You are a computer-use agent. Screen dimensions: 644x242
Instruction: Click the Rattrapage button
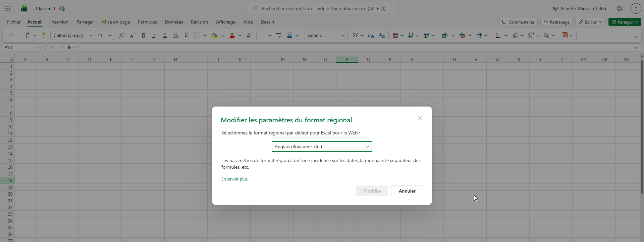[556, 22]
